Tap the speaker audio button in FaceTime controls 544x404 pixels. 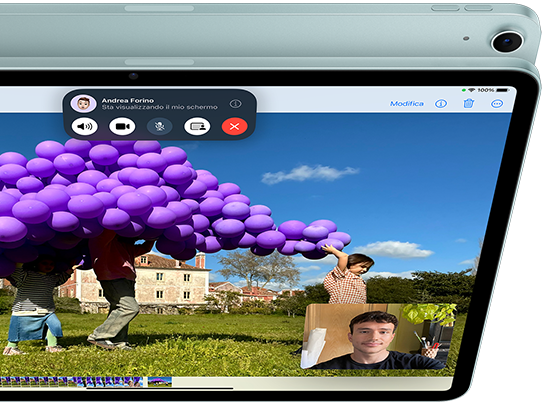pyautogui.click(x=85, y=126)
